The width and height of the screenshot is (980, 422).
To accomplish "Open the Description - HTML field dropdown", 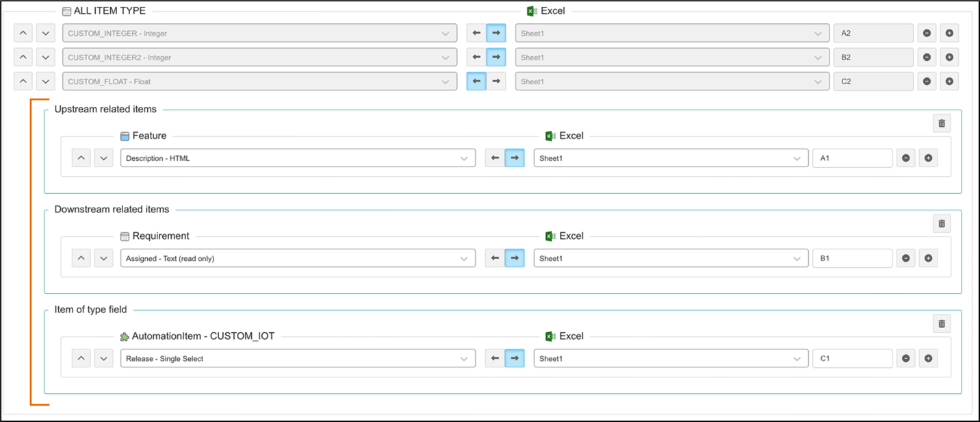I will pos(298,158).
